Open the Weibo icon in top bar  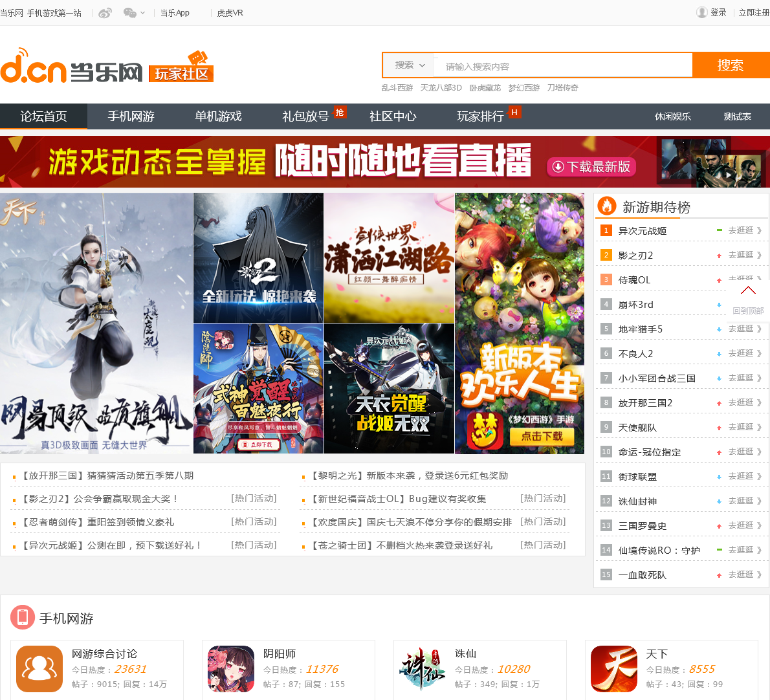pos(105,13)
